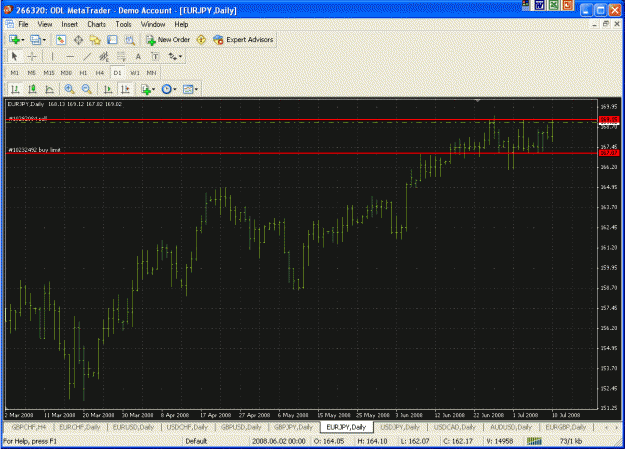
Task: Show the Navigator panel star-folder icon
Action: [95, 39]
